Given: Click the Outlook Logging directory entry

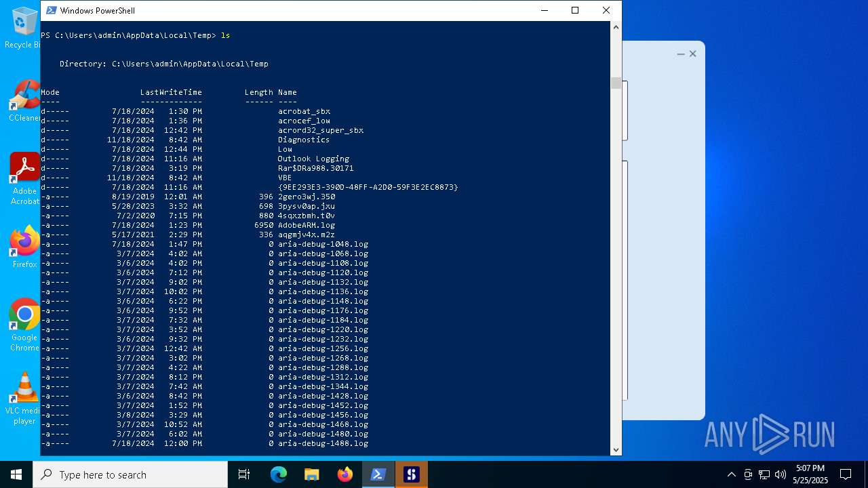Looking at the screenshot, I should [x=313, y=159].
